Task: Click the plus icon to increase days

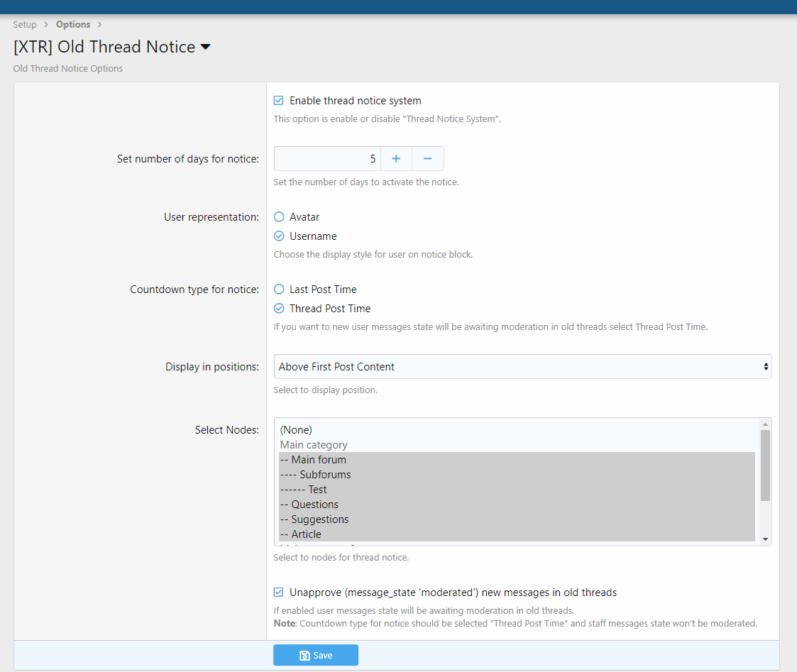Action: 396,159
